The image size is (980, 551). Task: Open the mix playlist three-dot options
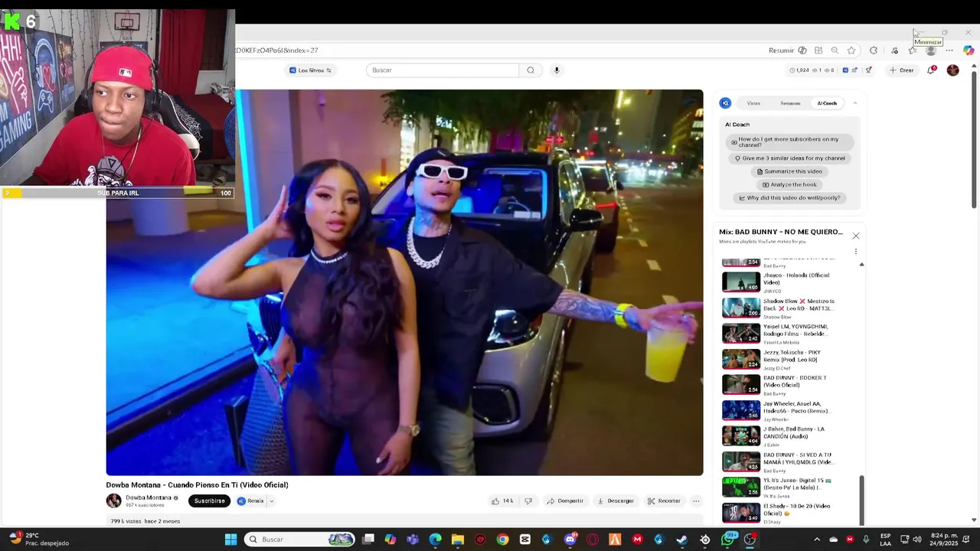pyautogui.click(x=856, y=252)
